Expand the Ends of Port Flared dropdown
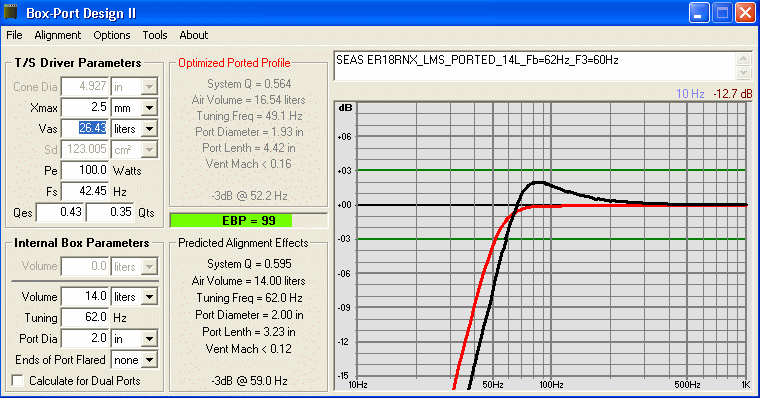The height and width of the screenshot is (398, 760). click(x=150, y=360)
